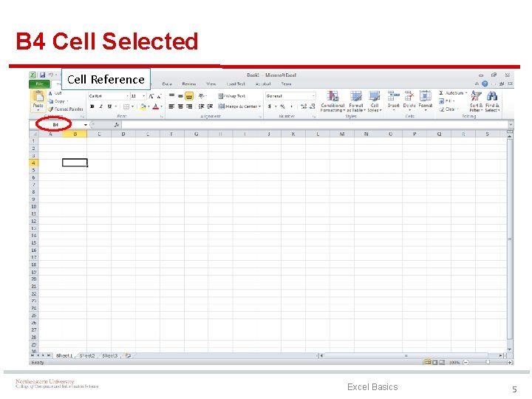532x399 pixels.
Task: Toggle Bold formatting
Action: 92,106
